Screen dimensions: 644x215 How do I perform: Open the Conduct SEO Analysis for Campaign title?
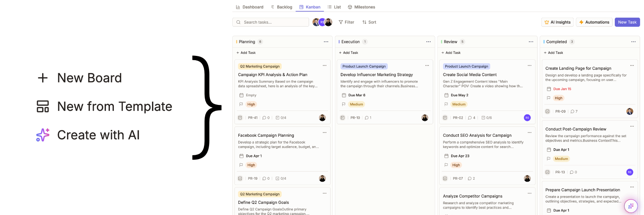point(477,135)
